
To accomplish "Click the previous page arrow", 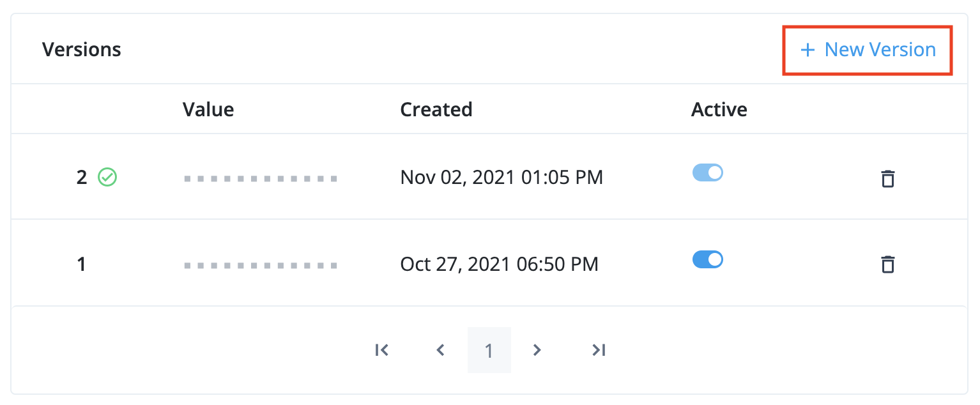I will [x=441, y=350].
